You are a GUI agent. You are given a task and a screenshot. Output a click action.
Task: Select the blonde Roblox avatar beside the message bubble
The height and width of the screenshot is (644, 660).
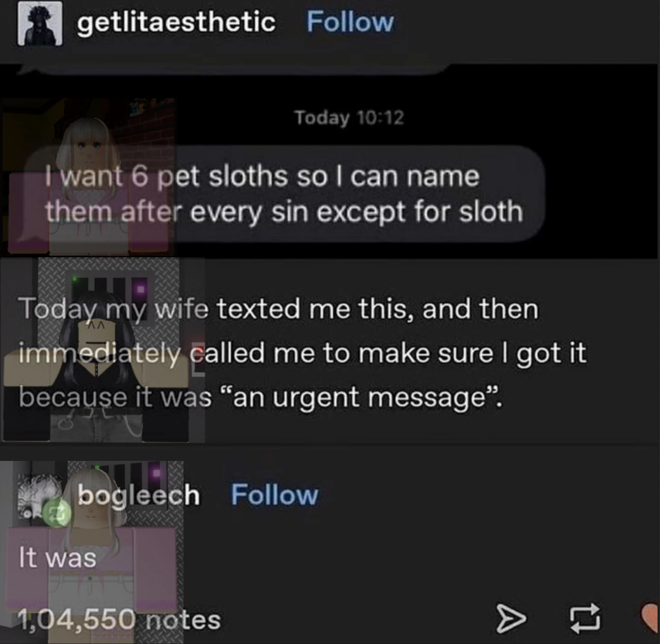[x=88, y=177]
